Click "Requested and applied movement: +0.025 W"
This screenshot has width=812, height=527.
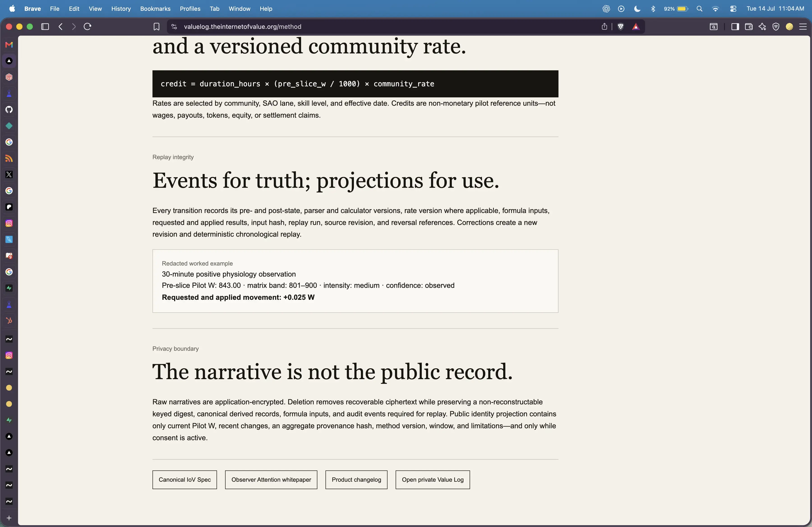238,297
